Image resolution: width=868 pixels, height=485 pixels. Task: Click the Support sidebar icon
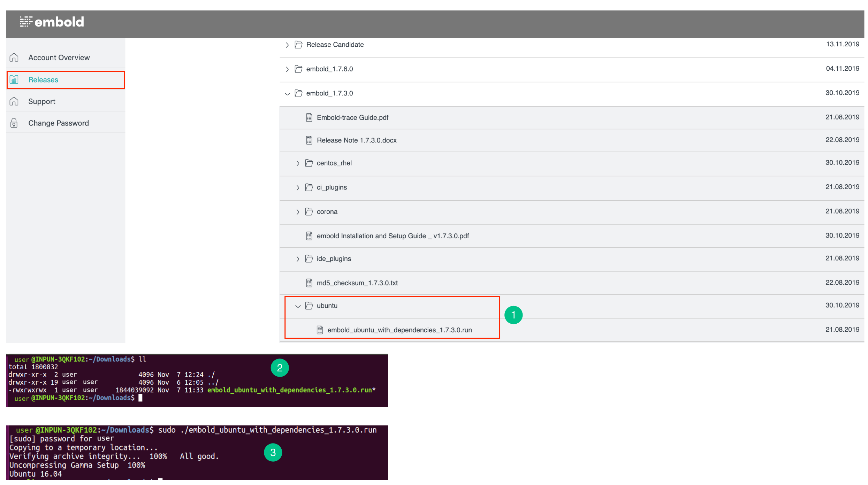[x=14, y=101]
